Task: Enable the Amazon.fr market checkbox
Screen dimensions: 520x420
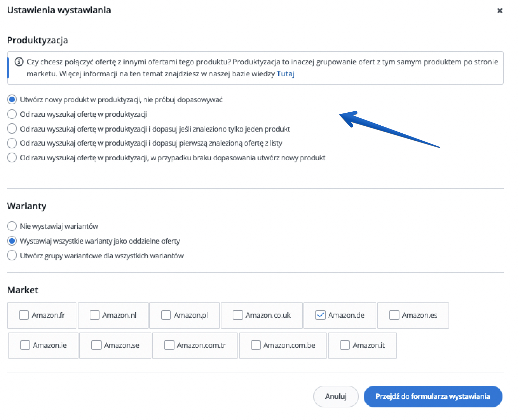Action: coord(24,315)
